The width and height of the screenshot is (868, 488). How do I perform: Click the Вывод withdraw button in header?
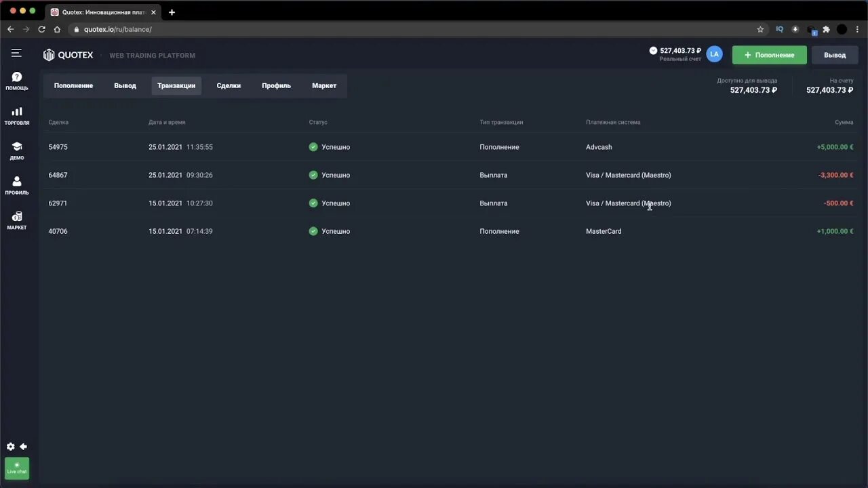pyautogui.click(x=835, y=55)
